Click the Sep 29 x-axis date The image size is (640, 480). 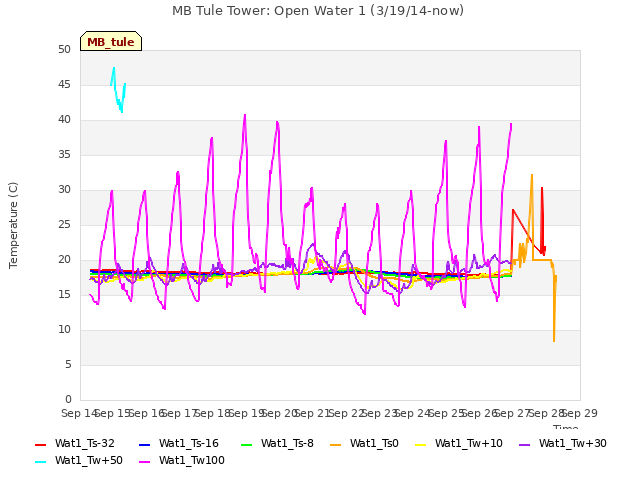click(580, 414)
